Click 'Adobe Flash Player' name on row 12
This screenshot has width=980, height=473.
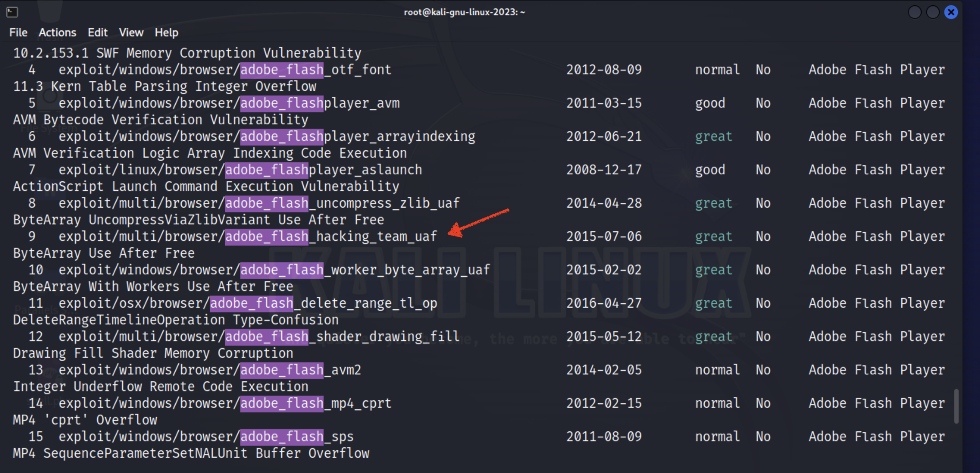(x=877, y=337)
